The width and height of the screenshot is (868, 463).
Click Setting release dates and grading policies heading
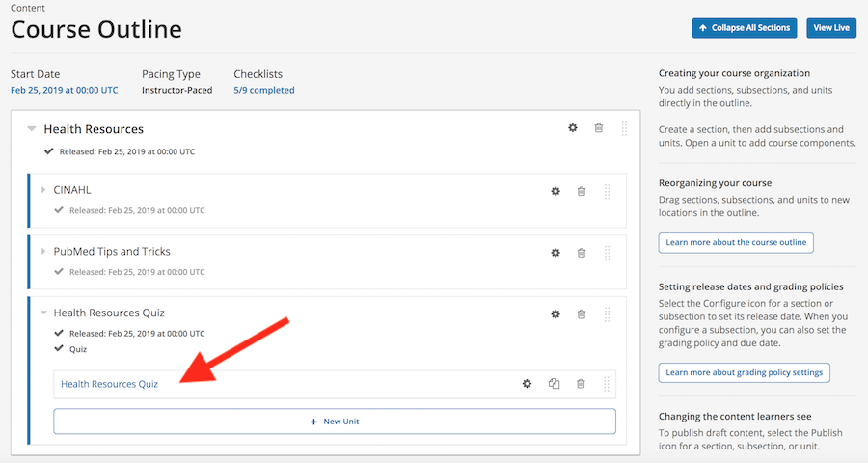750,286
